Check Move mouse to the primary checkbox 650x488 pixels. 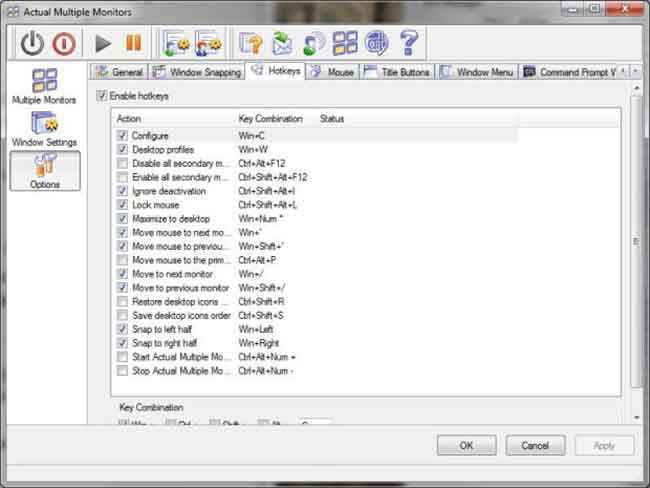(122, 260)
